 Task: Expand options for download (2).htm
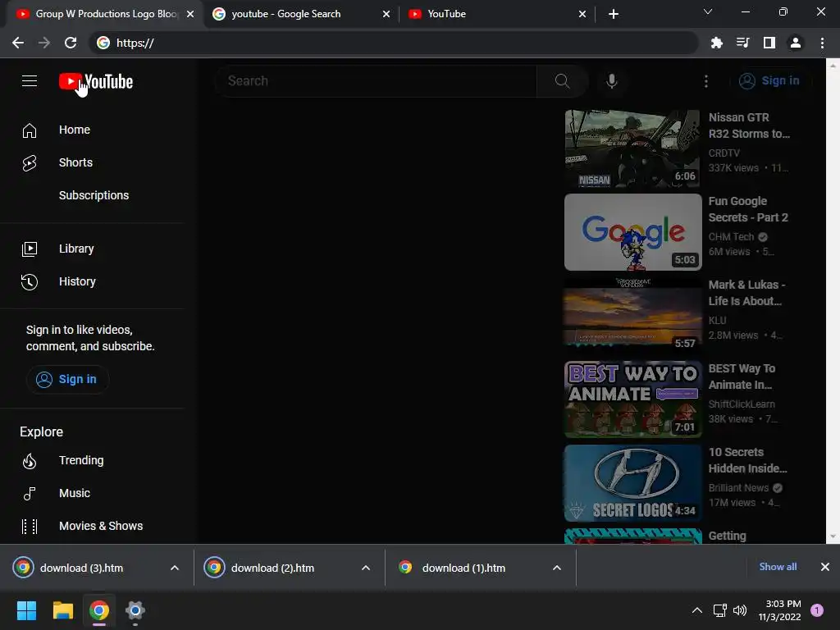point(366,568)
